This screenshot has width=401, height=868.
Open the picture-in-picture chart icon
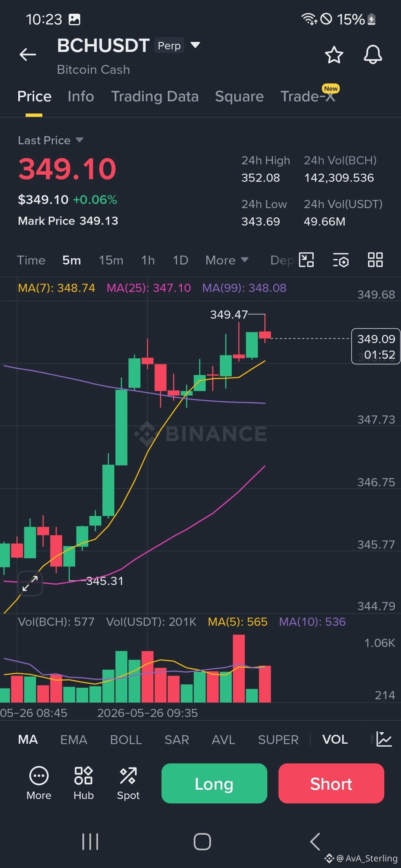(306, 260)
